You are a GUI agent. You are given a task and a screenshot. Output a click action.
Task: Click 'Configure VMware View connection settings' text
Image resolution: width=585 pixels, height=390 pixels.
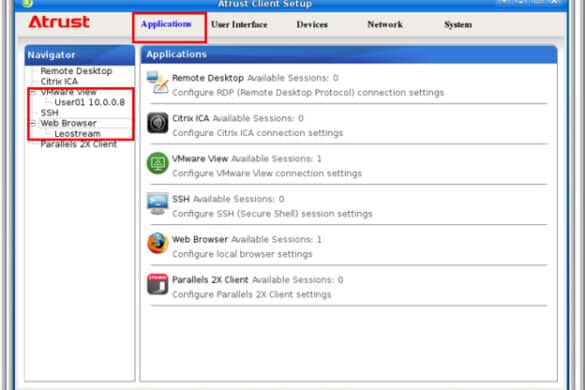(267, 173)
